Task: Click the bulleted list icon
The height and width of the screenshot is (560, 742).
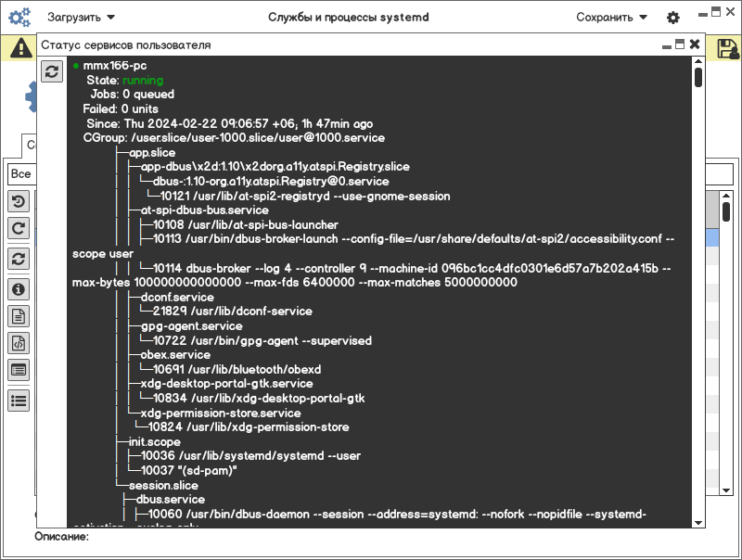Action: [19, 401]
